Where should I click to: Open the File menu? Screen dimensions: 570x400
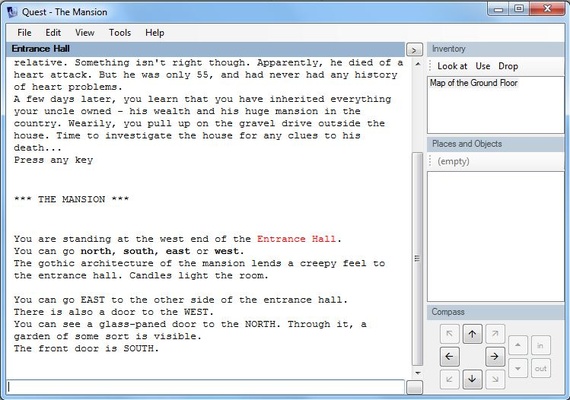(24, 33)
